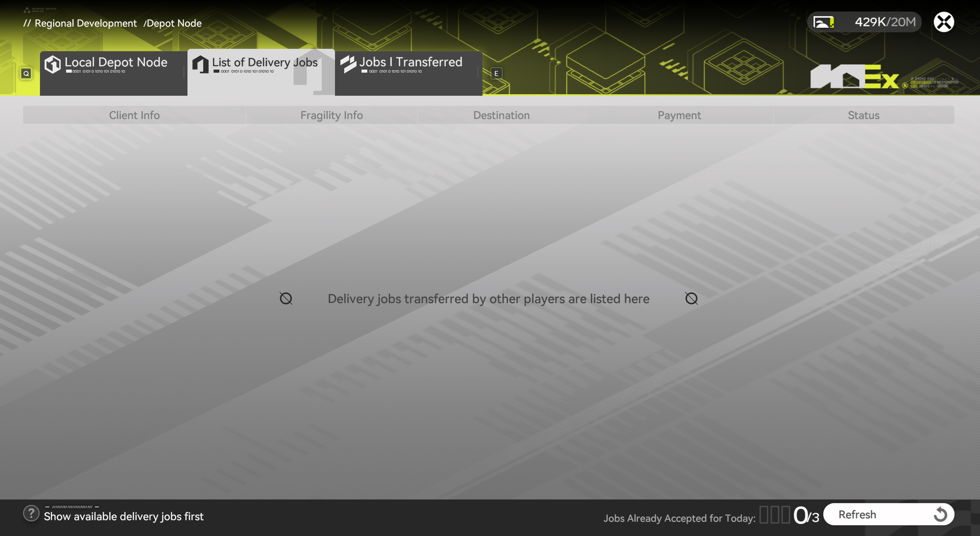Viewport: 980px width, 536px height.
Task: Click the bandwidth icon beside 429K/20M
Action: tap(824, 22)
